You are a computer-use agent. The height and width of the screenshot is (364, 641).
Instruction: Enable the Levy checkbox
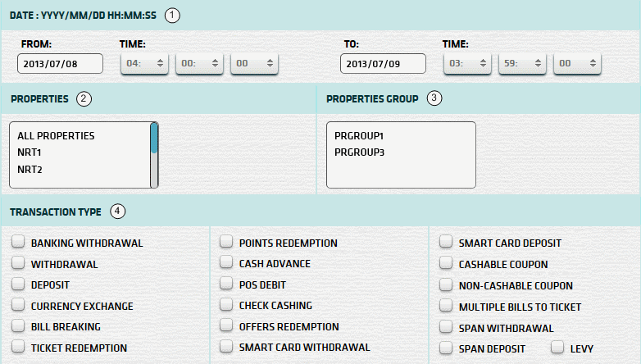557,348
